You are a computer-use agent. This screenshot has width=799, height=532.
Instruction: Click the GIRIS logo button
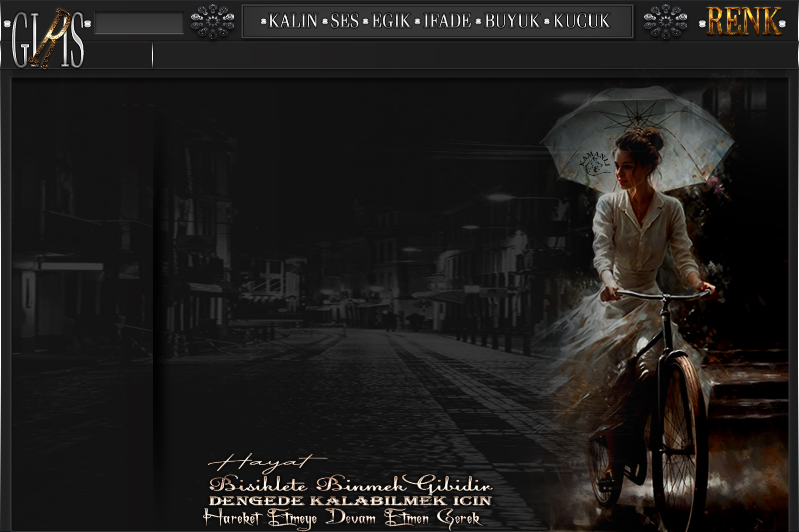point(47,38)
